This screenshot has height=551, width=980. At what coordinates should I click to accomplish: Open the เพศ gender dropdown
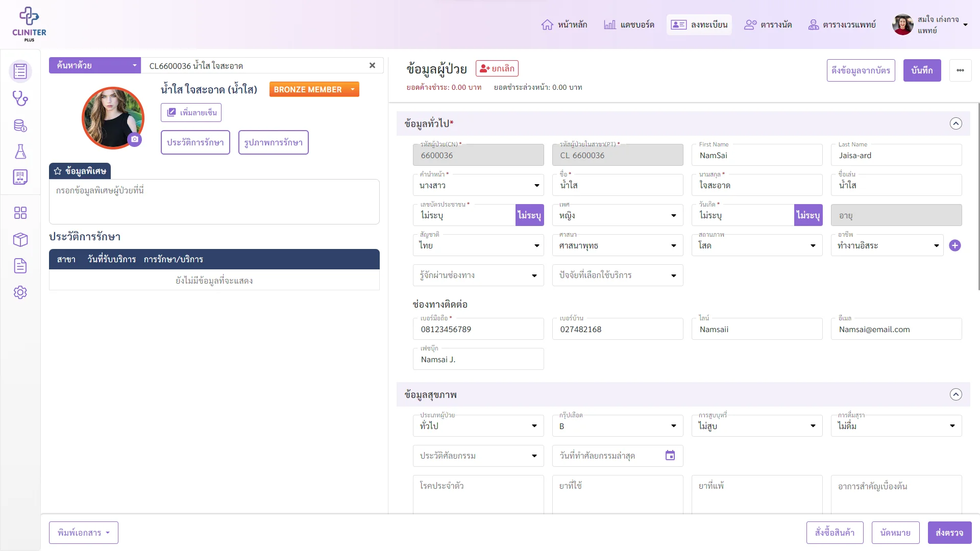(x=618, y=215)
